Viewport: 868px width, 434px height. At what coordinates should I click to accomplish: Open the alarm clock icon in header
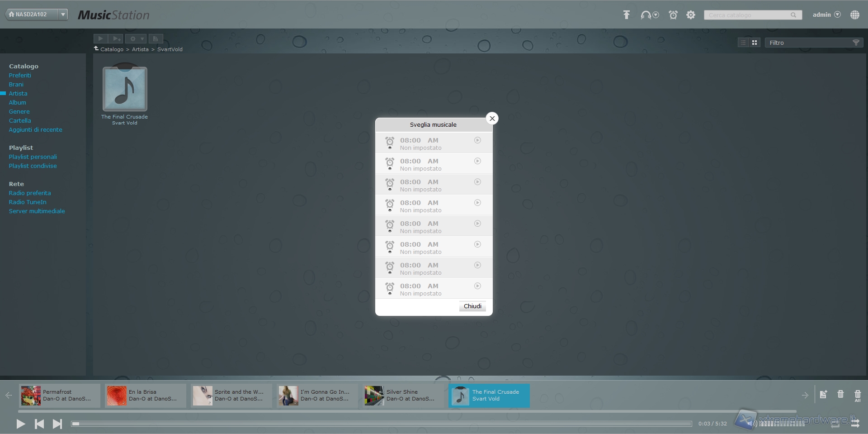tap(673, 15)
